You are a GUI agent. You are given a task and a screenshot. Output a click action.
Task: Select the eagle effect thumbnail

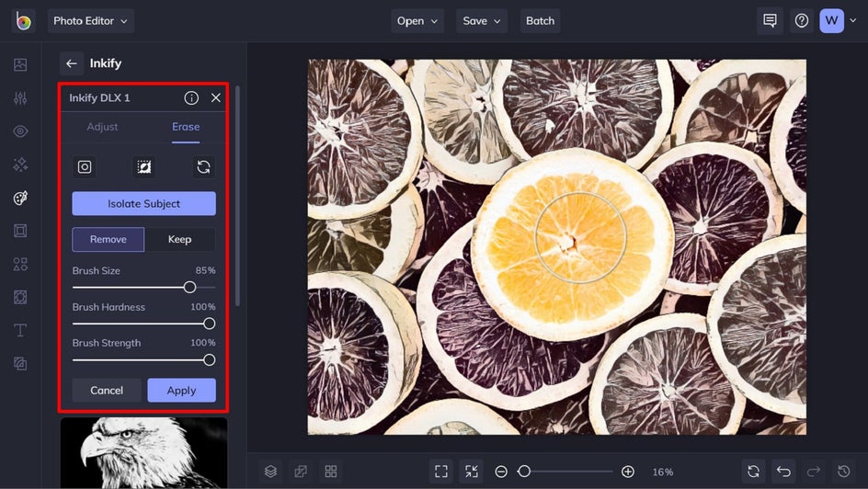[144, 452]
